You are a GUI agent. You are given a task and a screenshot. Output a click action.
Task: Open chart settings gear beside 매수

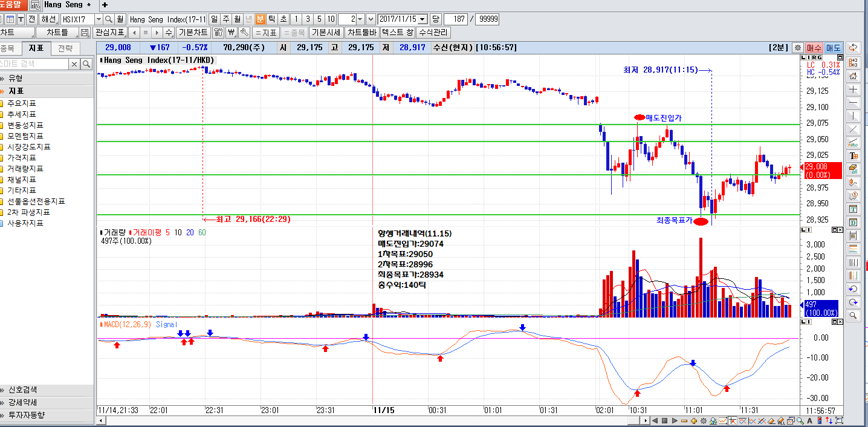pos(798,47)
